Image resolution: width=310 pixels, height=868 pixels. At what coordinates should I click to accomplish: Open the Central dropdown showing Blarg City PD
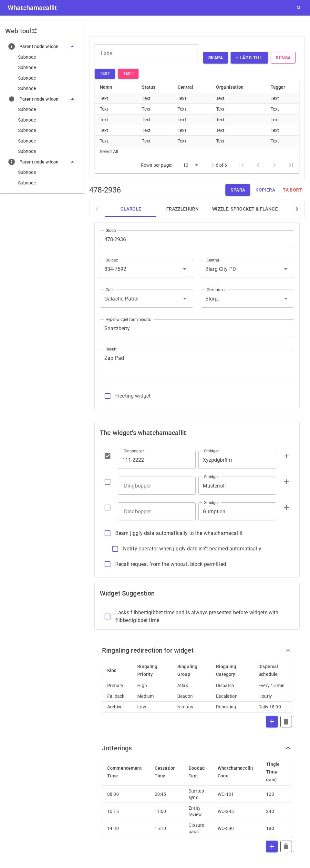(247, 269)
